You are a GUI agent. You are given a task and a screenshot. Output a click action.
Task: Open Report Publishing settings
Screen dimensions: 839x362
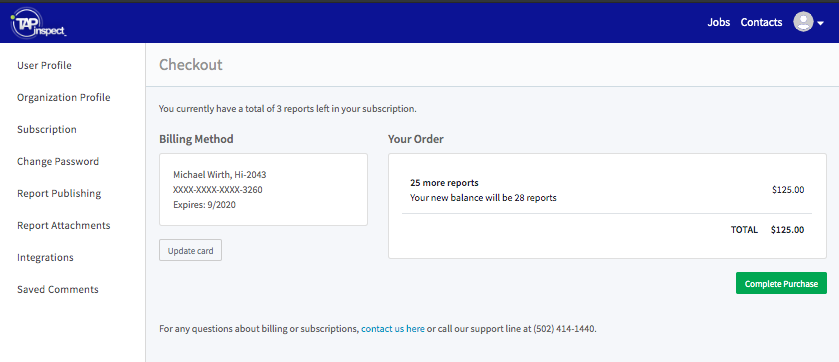tap(59, 194)
